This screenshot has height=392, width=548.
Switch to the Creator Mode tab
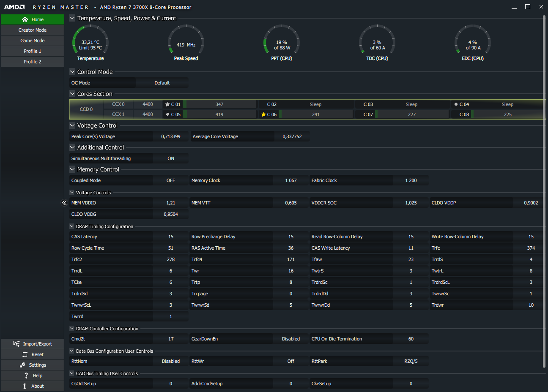[x=33, y=30]
